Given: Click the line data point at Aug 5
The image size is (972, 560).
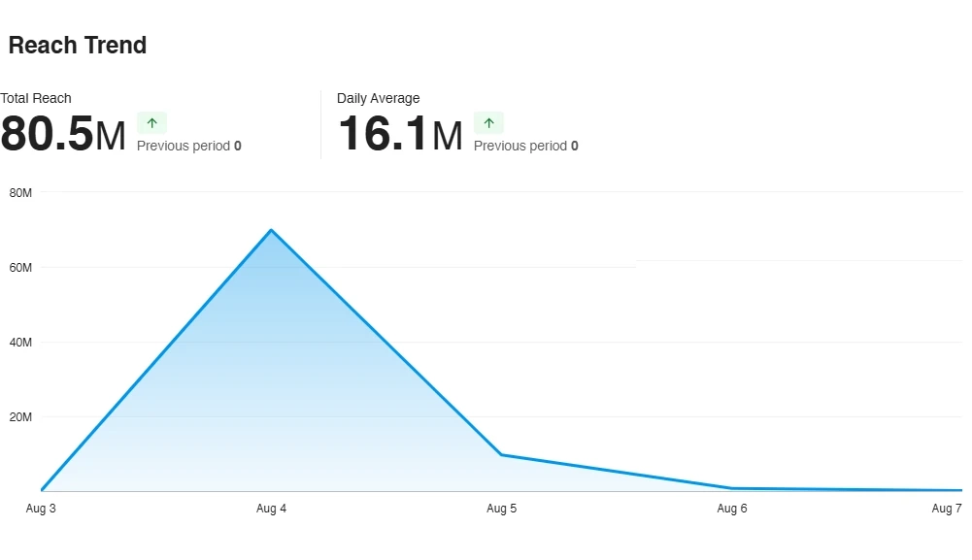Looking at the screenshot, I should click(501, 454).
